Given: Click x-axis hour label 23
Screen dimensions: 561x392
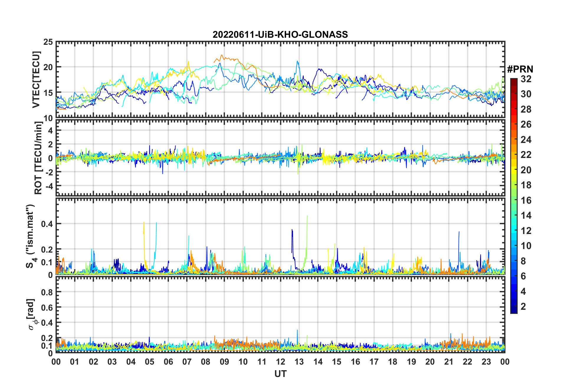Looking at the screenshot, I should [x=486, y=362].
